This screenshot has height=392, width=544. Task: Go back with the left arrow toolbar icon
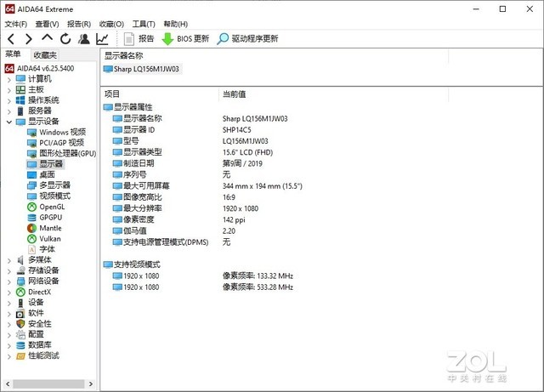pyautogui.click(x=11, y=39)
